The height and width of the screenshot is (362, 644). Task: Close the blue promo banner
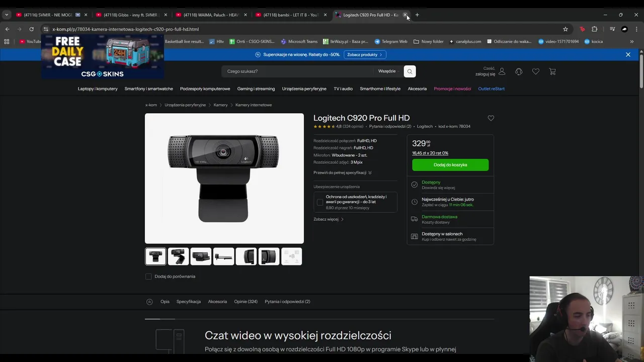628,54
